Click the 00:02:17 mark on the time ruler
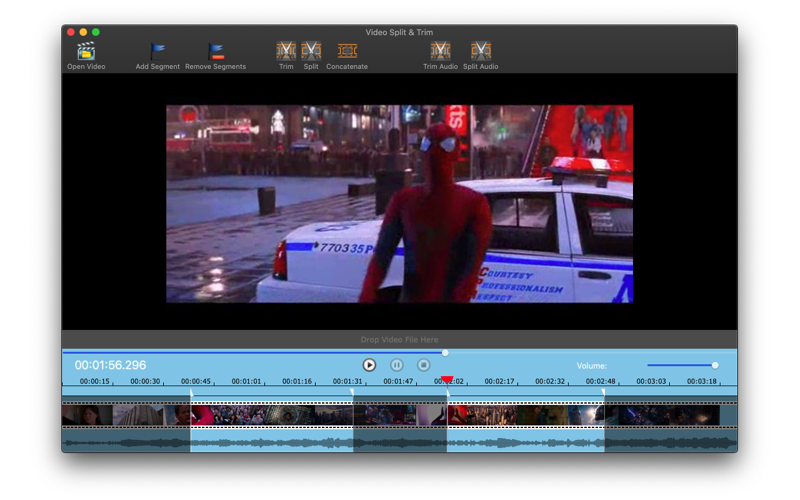This screenshot has width=800, height=500. point(499,381)
